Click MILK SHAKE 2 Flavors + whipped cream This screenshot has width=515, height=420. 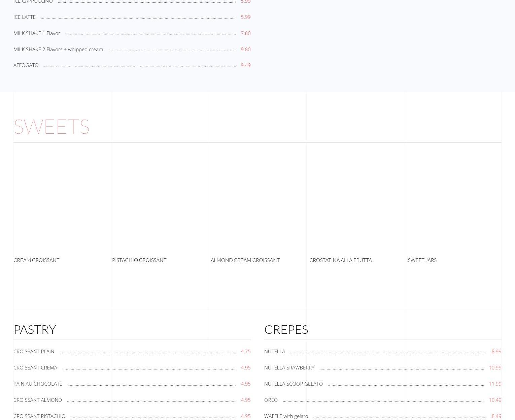(58, 49)
